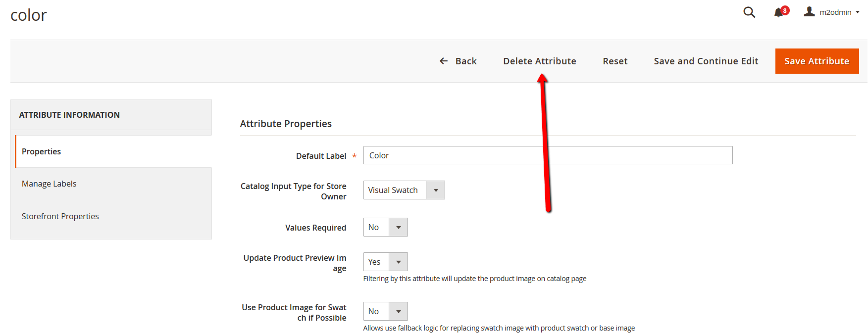Viewport: 868px width, 334px height.
Task: Select the Properties tab
Action: (x=113, y=151)
